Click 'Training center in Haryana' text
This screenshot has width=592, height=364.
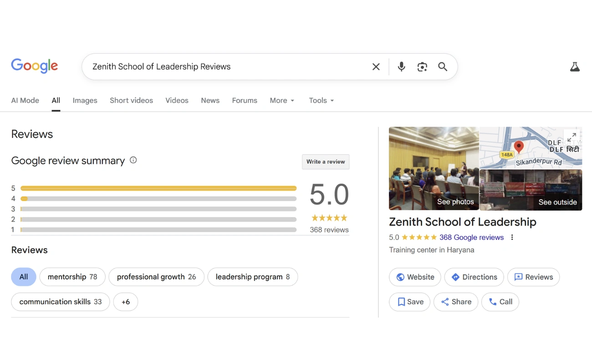coord(432,250)
